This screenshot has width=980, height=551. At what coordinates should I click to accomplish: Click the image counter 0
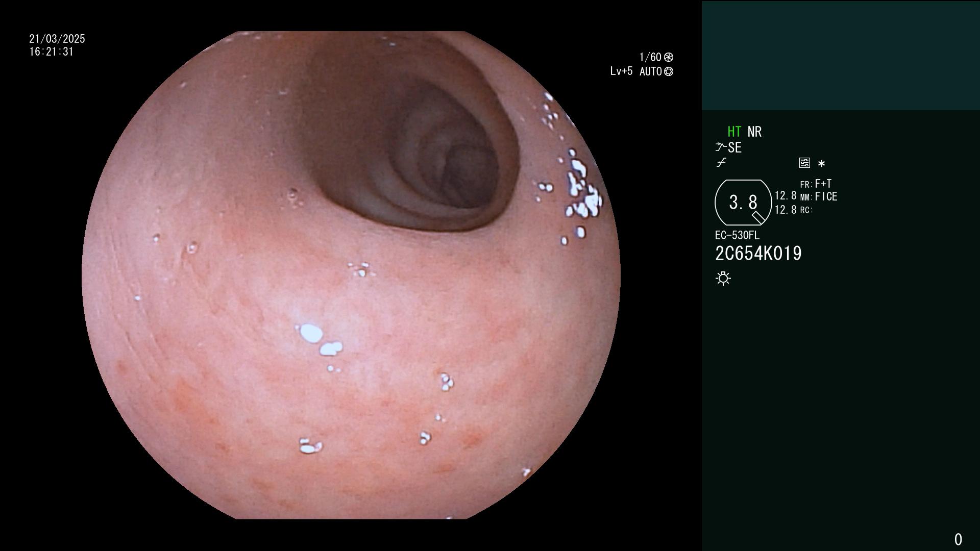point(958,539)
